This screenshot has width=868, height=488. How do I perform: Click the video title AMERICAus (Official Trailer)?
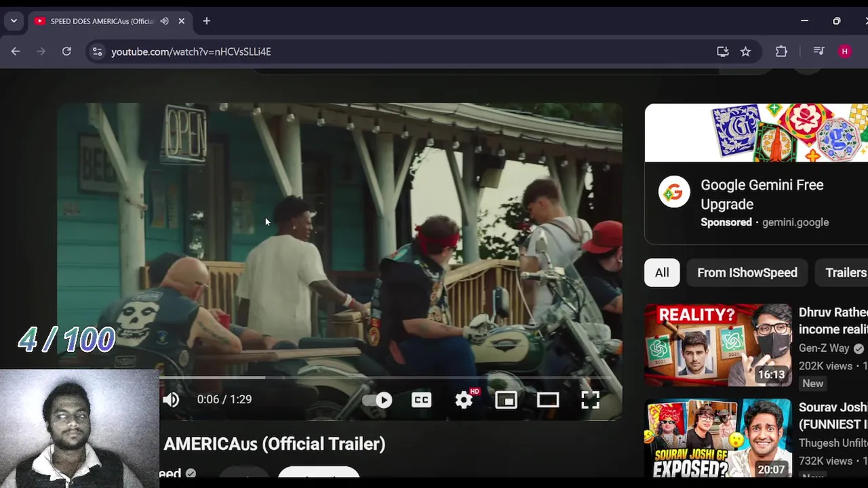pyautogui.click(x=275, y=444)
